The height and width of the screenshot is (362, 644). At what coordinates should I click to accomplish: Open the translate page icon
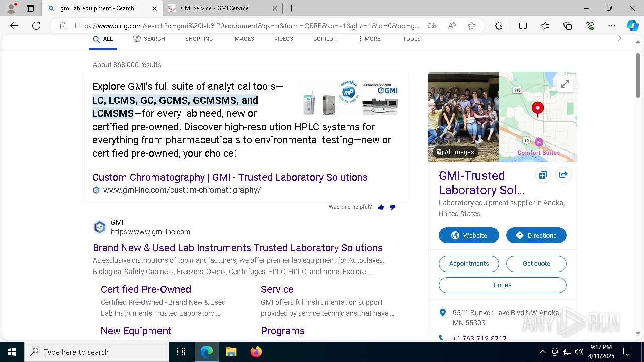coord(432,26)
